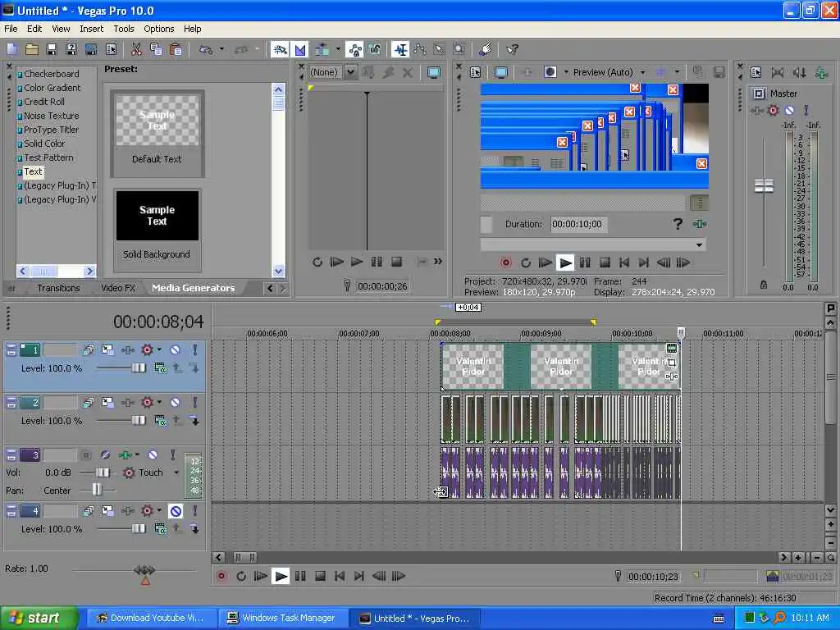The width and height of the screenshot is (840, 630).
Task: Toggle Automatic Crossfades in main toolbar
Action: pyautogui.click(x=300, y=50)
